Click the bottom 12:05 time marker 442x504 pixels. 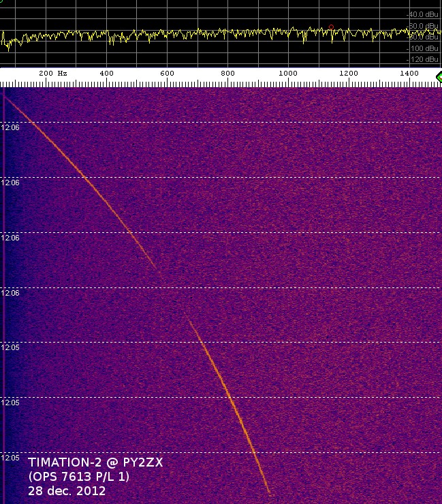10,458
